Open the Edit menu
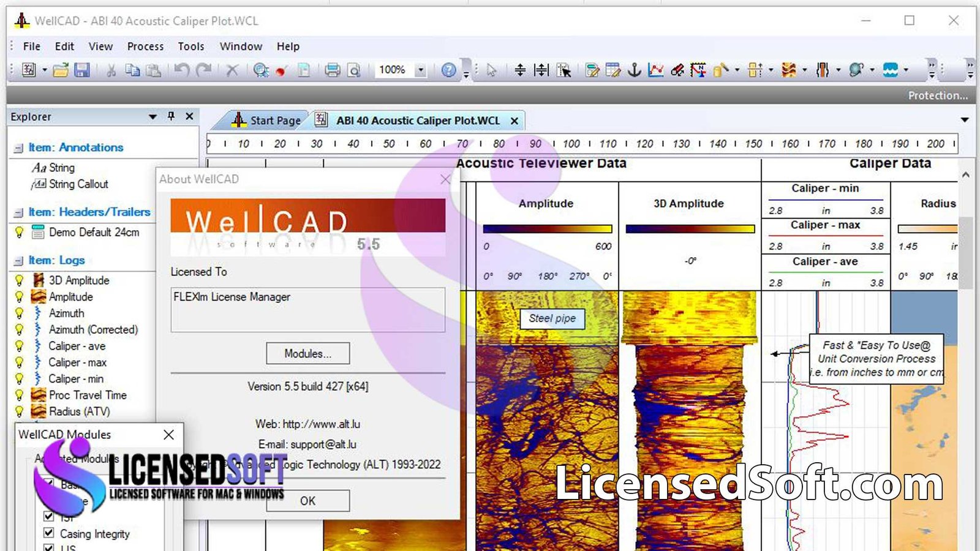This screenshot has width=980, height=551. click(x=64, y=47)
